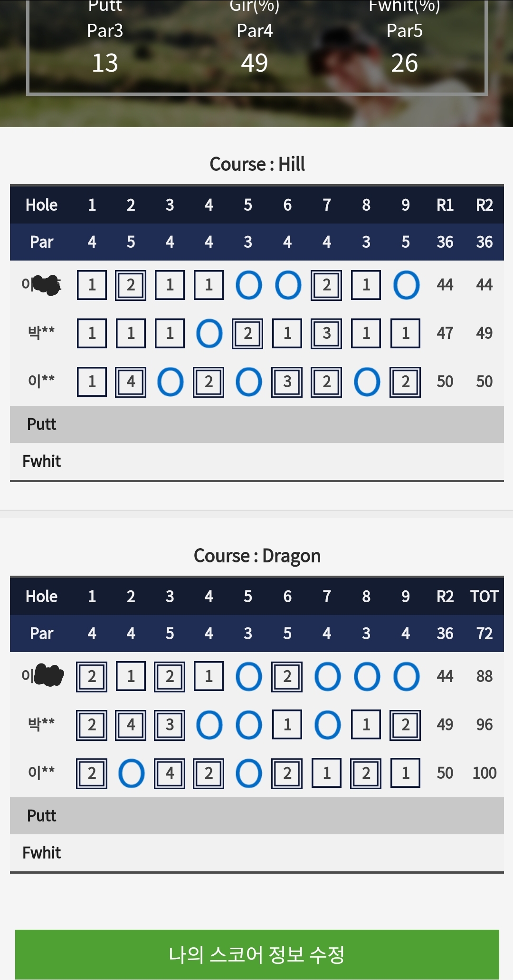The image size is (513, 980).
Task: Tap the Course : Dragon heading
Action: pyautogui.click(x=257, y=556)
